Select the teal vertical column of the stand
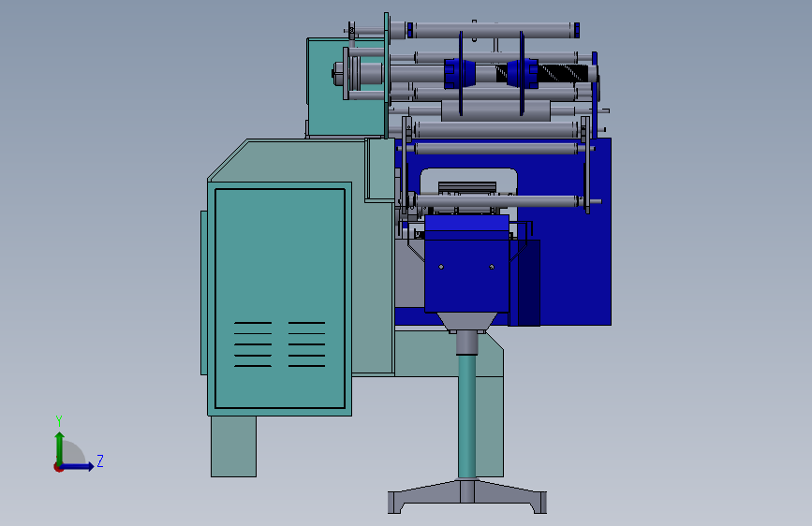 [x=467, y=416]
